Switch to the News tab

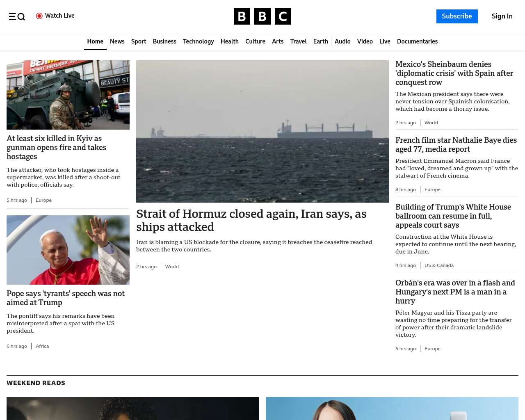pos(117,41)
